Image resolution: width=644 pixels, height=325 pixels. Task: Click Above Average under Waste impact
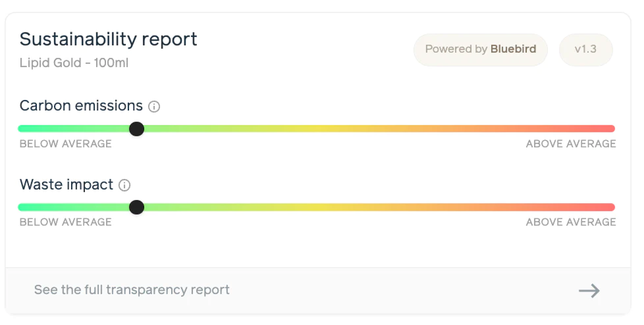coord(571,222)
